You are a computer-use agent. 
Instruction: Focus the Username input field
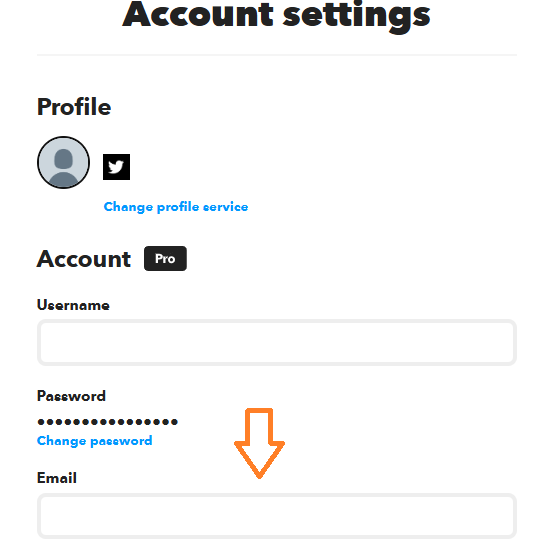277,342
